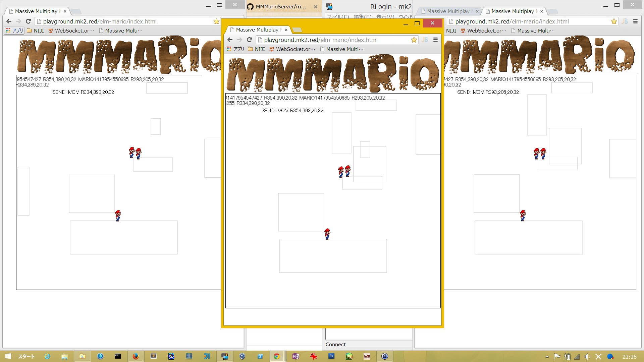This screenshot has height=362, width=644.
Task: Click the Start button on the taskbar
Action: (8, 356)
